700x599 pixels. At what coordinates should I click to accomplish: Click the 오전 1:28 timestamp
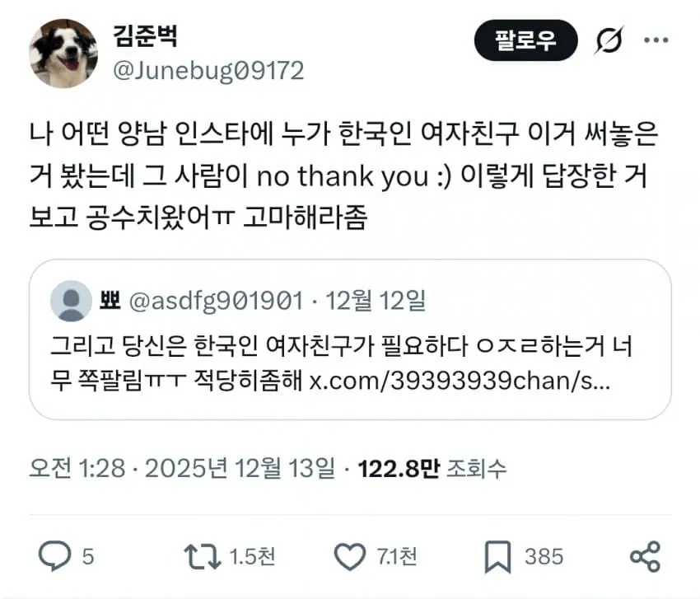(x=77, y=469)
